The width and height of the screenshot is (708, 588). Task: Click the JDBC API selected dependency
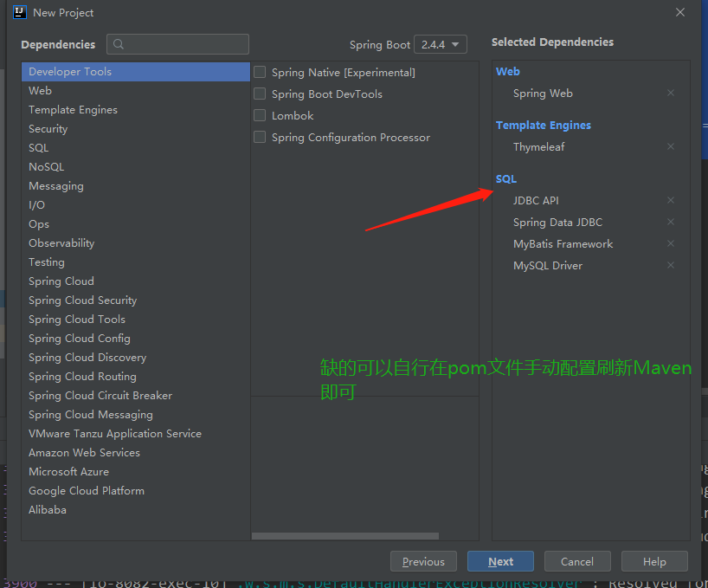click(x=536, y=201)
